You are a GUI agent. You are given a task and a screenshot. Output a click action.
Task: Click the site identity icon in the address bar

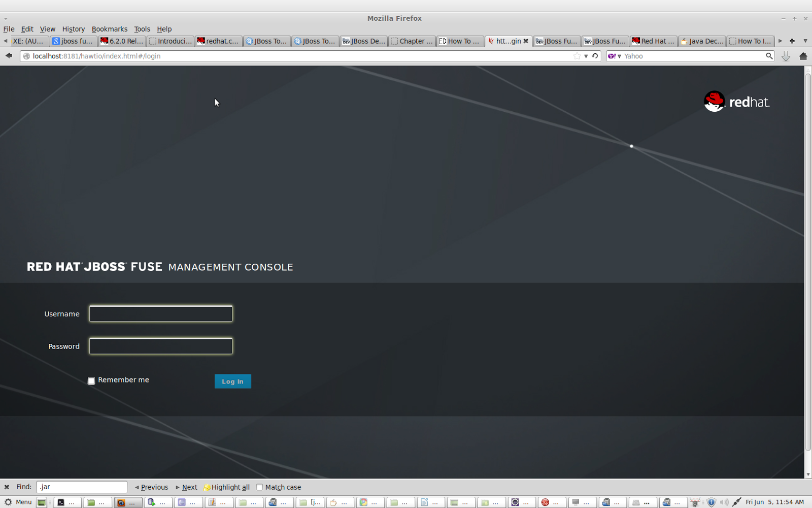click(26, 56)
